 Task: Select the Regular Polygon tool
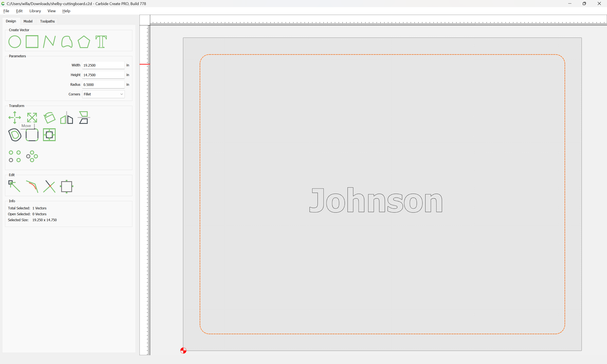pyautogui.click(x=84, y=42)
